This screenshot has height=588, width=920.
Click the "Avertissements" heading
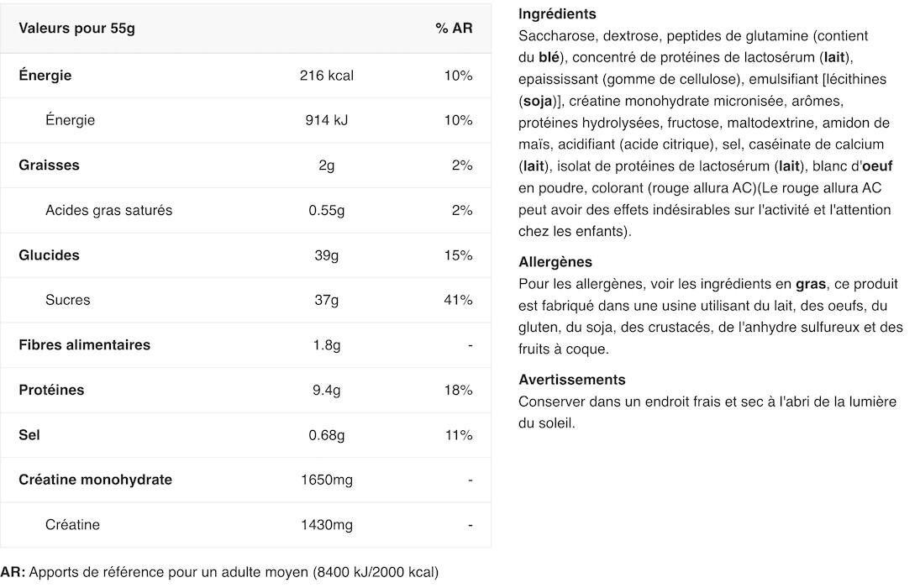pos(571,380)
